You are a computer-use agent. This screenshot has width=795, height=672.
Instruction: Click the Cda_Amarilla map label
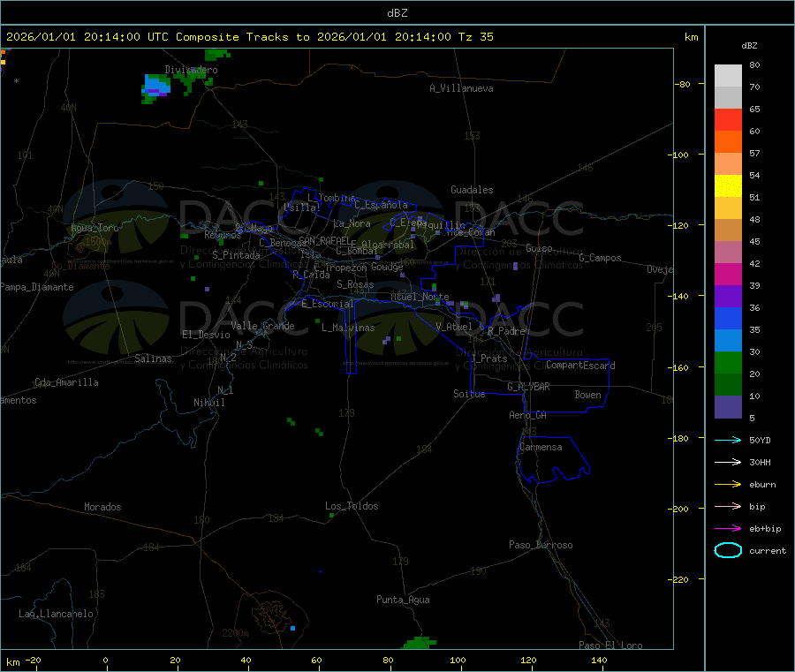66,382
